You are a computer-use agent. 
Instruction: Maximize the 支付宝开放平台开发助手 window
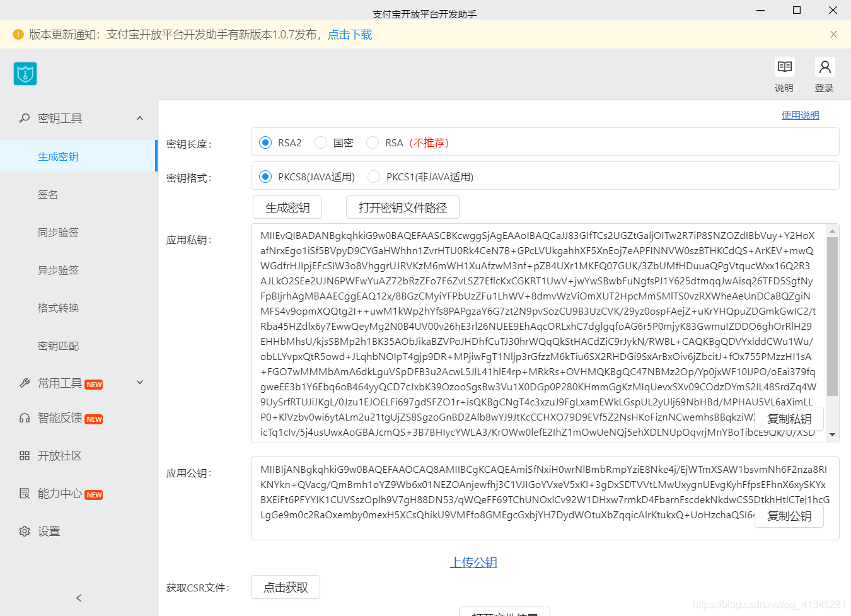[x=797, y=10]
